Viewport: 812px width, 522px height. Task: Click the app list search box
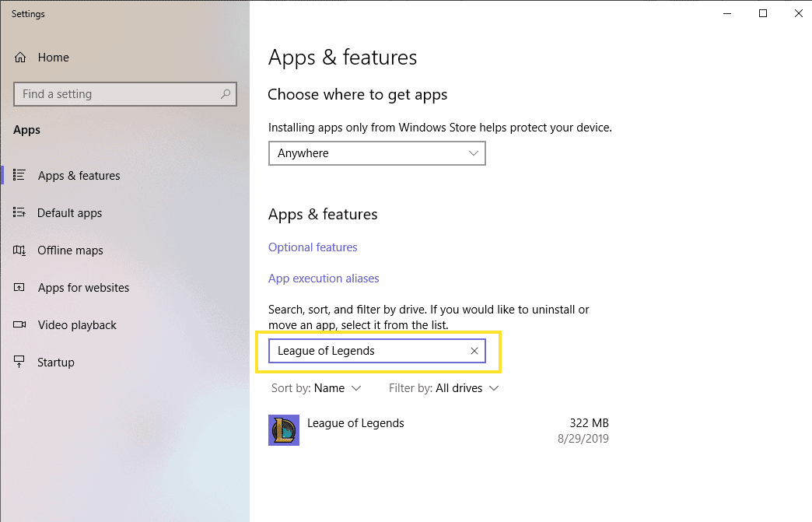tap(377, 351)
